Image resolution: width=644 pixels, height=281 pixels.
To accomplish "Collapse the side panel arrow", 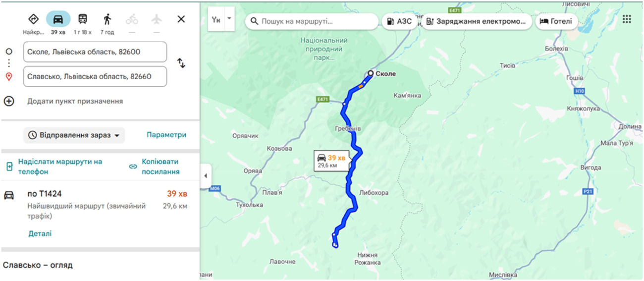I will click(205, 176).
